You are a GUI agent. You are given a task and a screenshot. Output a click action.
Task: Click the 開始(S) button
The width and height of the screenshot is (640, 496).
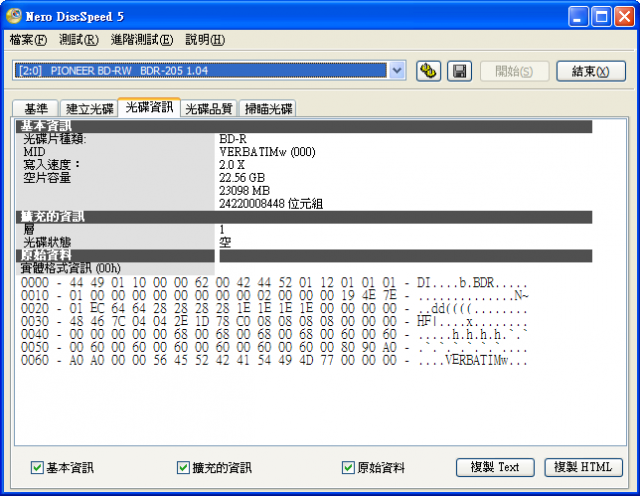(x=514, y=71)
